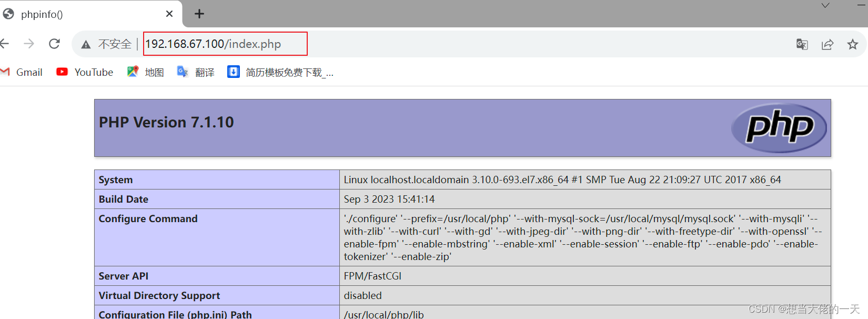
Task: Open the 简历模板免费下载 bookmark
Action: pos(280,72)
